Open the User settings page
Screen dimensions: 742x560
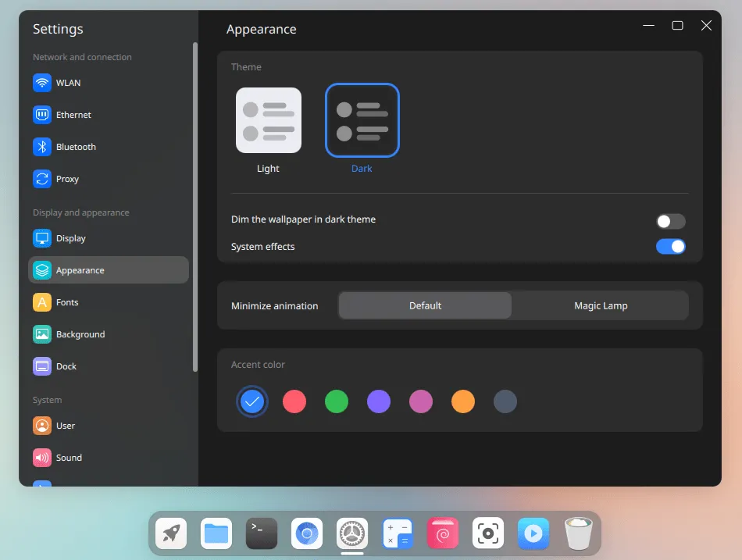pos(66,426)
